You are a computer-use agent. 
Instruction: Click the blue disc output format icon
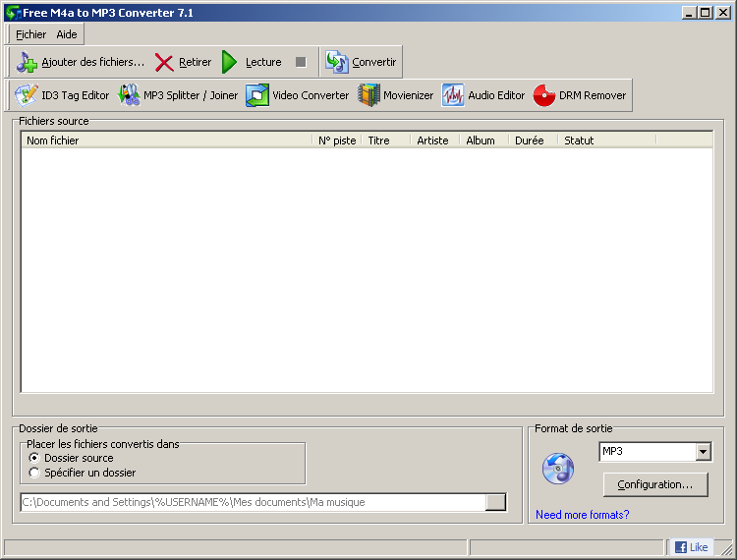pos(558,469)
